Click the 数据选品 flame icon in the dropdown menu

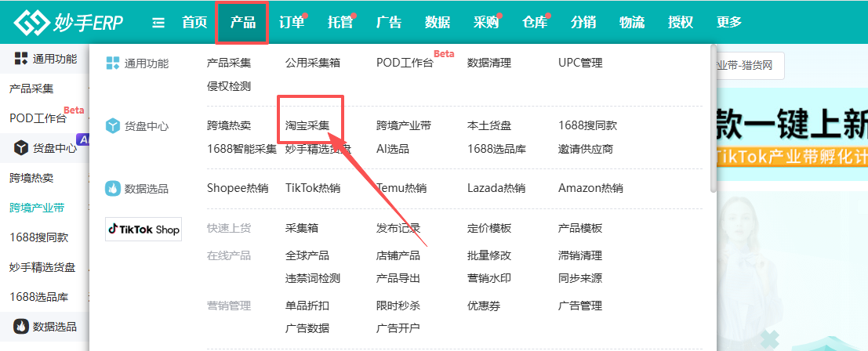pos(112,189)
